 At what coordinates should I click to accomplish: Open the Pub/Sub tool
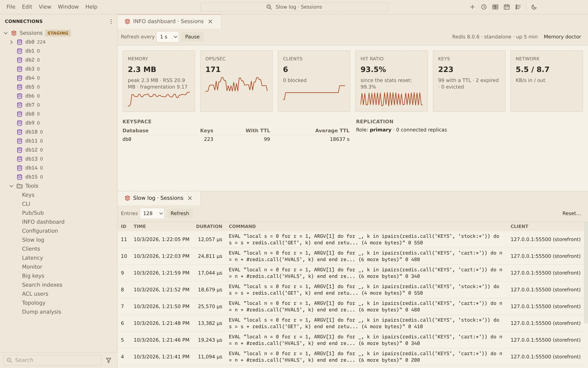click(x=33, y=213)
